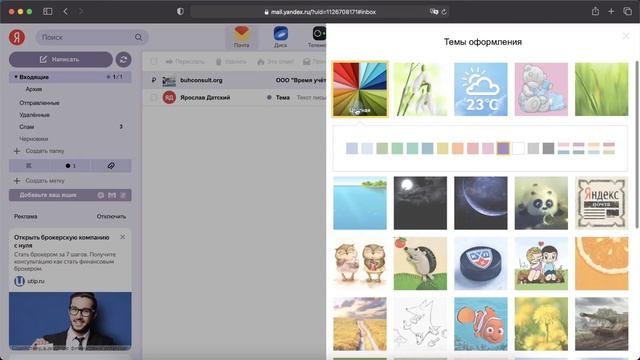Click the Safari share icon

(596, 11)
